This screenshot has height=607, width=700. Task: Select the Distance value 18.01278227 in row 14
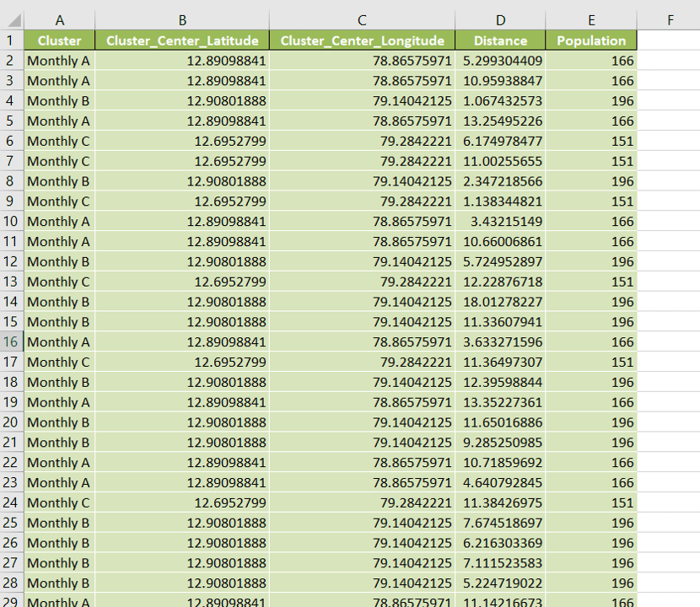click(x=500, y=302)
